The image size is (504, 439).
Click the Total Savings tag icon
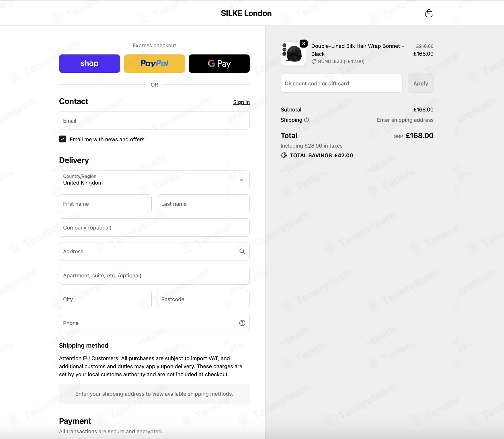pyautogui.click(x=284, y=155)
